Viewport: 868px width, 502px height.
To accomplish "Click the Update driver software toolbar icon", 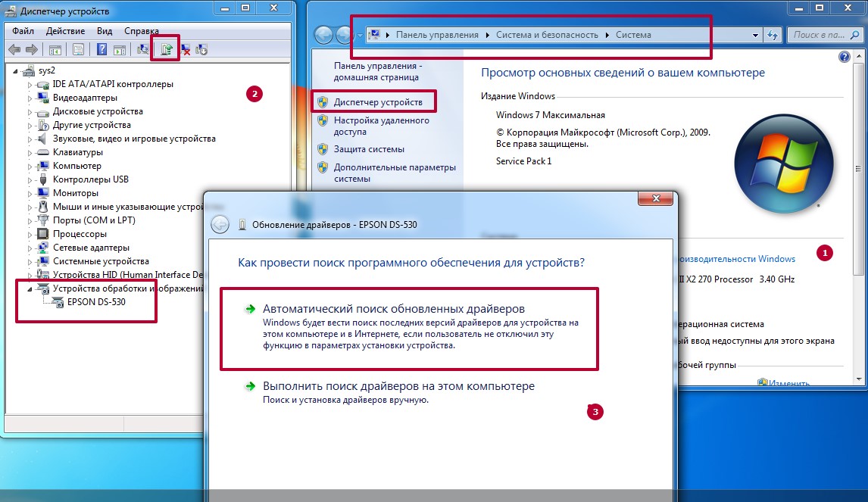I will (x=167, y=50).
